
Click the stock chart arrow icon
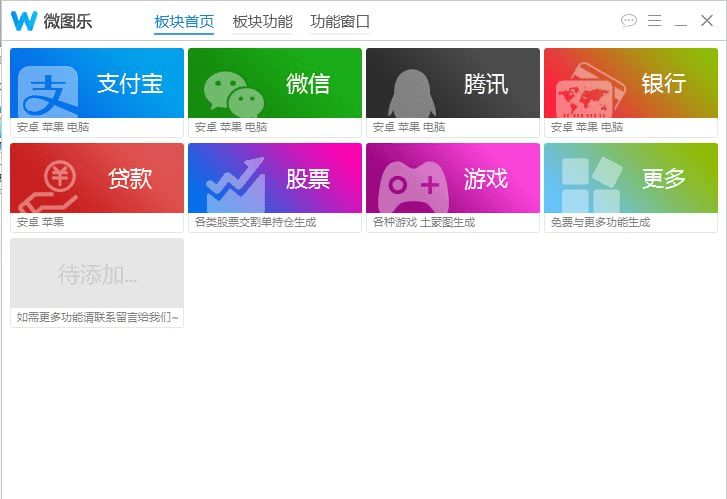tap(236, 185)
